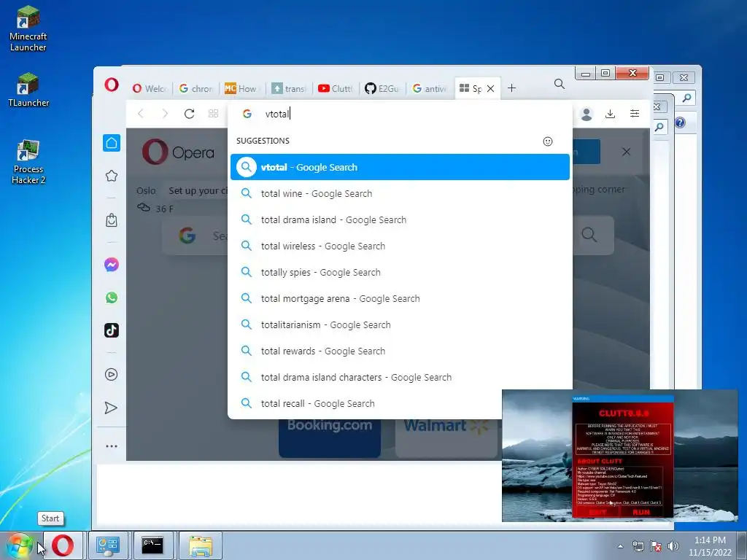Open the sidebar Home icon
Image resolution: width=747 pixels, height=560 pixels.
click(x=112, y=143)
